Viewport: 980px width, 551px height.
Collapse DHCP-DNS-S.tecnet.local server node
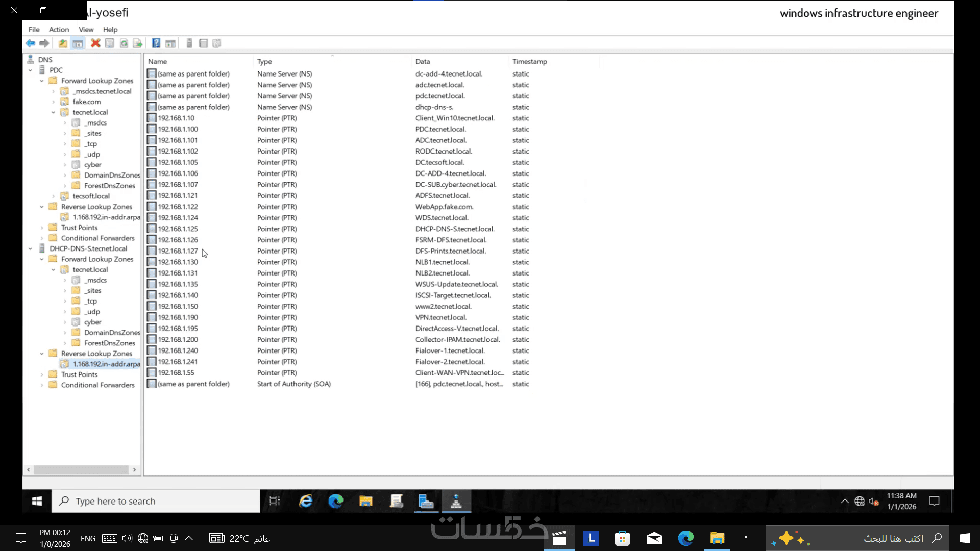point(30,249)
